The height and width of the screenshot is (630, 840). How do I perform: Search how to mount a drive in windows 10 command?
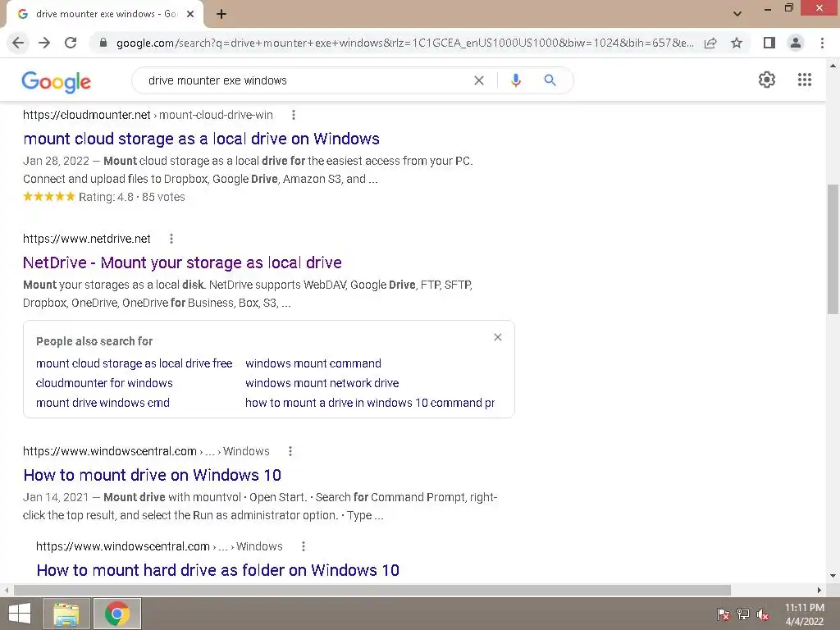coord(370,403)
